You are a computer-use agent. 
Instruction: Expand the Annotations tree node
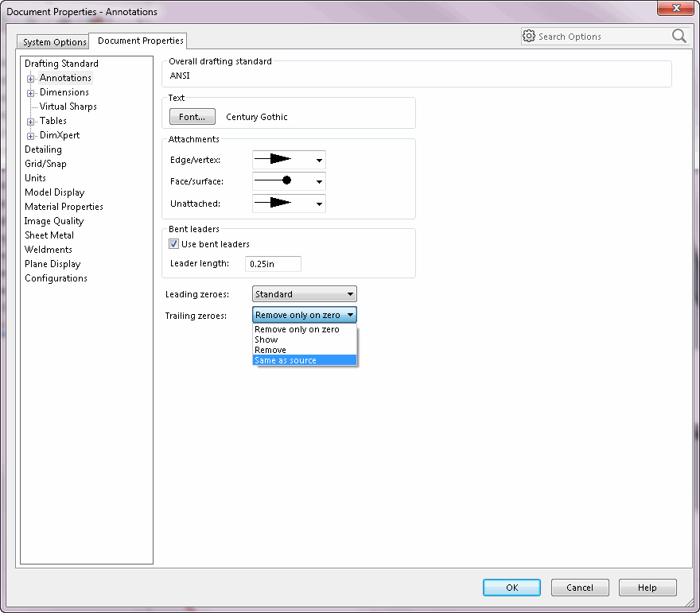point(30,79)
